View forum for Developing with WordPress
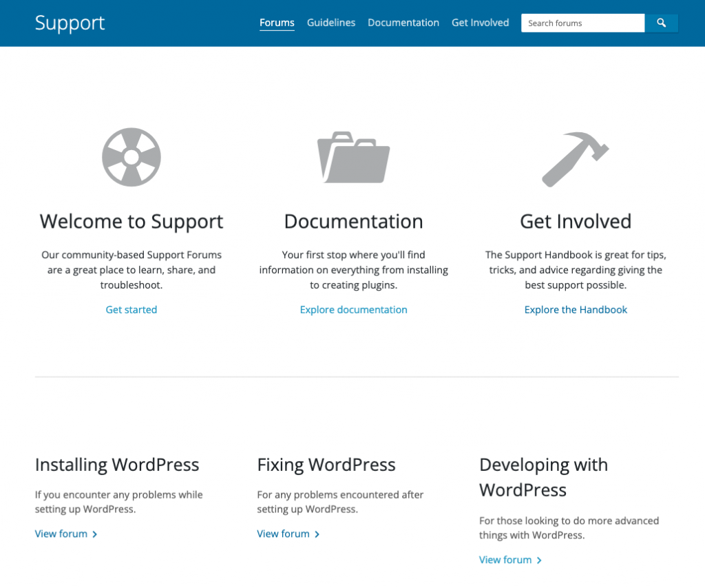Viewport: 705px width, 588px height. [505, 560]
